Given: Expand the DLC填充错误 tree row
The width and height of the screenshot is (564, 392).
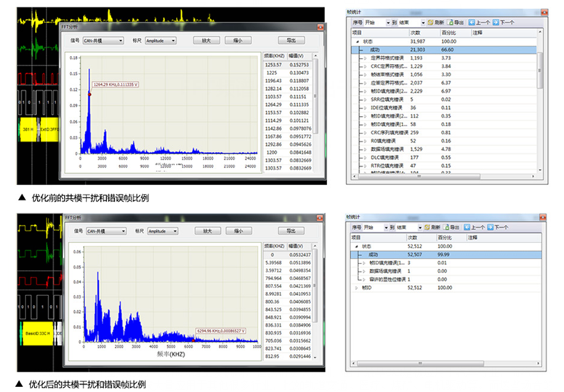Looking at the screenshot, I should pyautogui.click(x=365, y=158).
